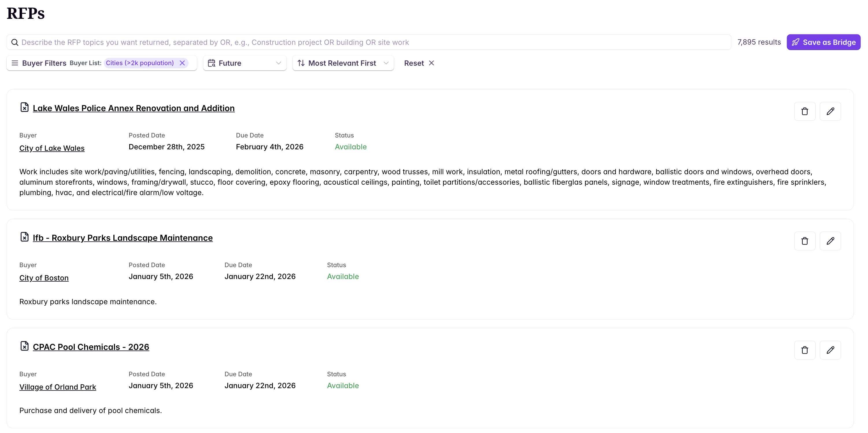Open the City of Boston buyer page
Image resolution: width=868 pixels, height=433 pixels.
point(44,278)
